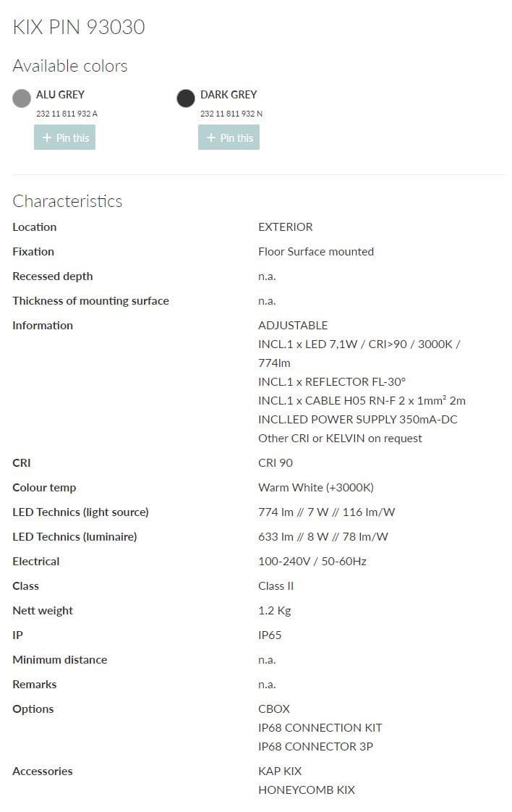Select product code 232 11 811 932 N
512x812 pixels.
[x=231, y=114]
